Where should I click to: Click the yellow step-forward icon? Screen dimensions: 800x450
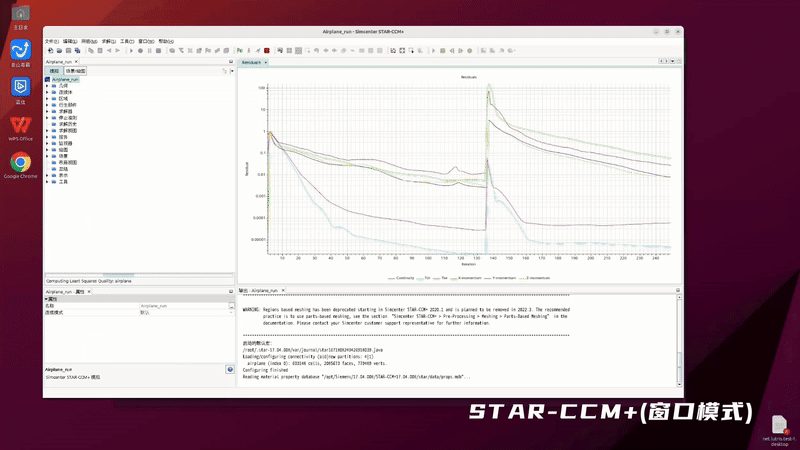pos(461,51)
